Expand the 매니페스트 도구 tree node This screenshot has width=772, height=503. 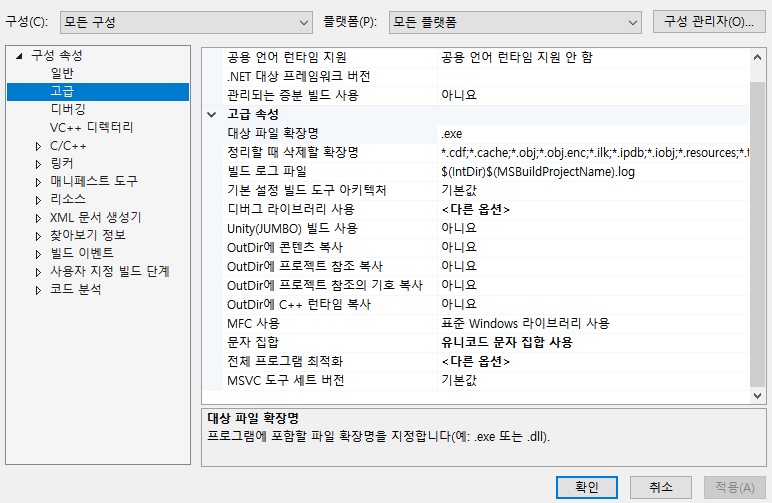pos(38,182)
